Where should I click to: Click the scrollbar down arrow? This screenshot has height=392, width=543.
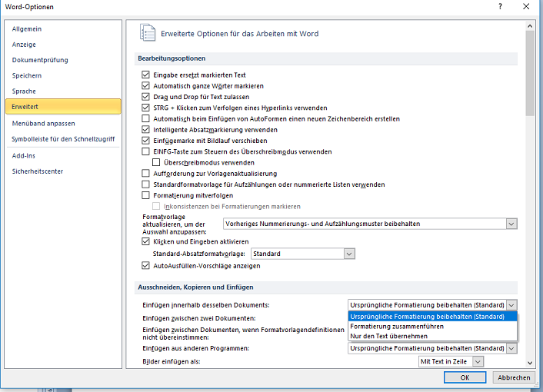click(x=530, y=363)
